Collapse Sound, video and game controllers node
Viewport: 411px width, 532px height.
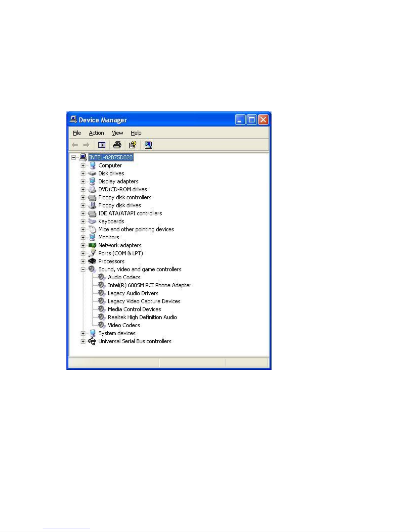pyautogui.click(x=83, y=269)
